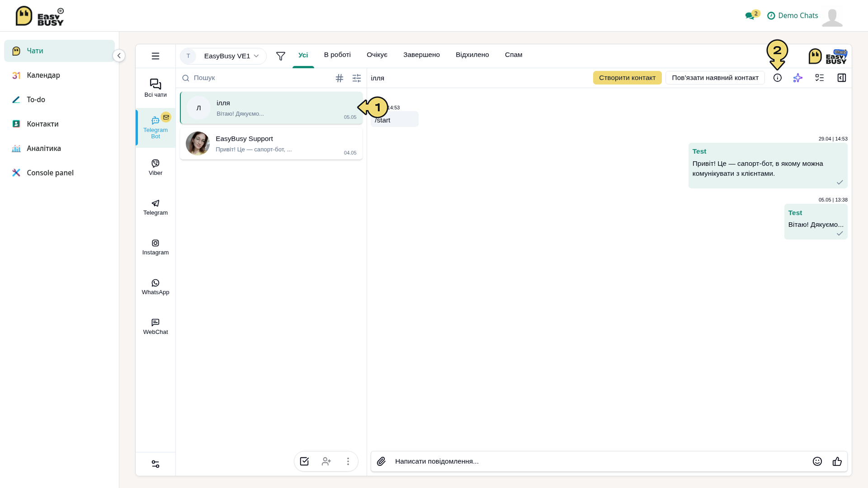The height and width of the screenshot is (488, 868).
Task: Open To-do in the left menu
Action: pos(59,99)
